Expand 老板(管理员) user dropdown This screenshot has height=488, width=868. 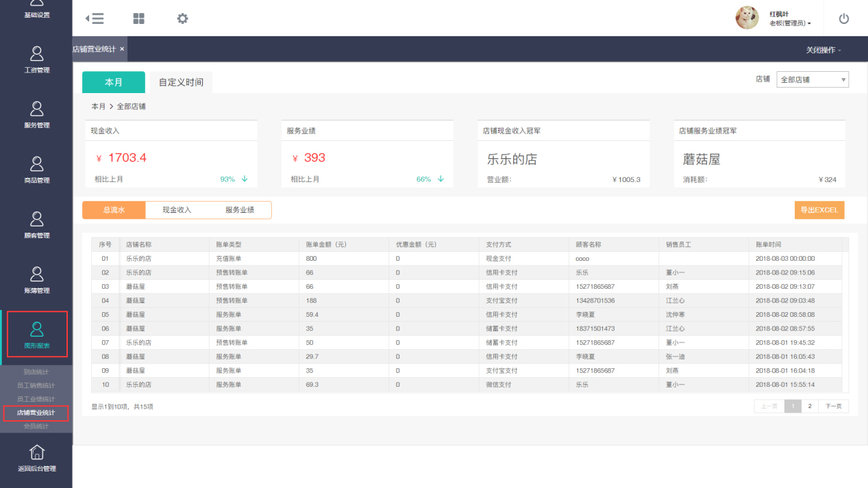pyautogui.click(x=790, y=23)
